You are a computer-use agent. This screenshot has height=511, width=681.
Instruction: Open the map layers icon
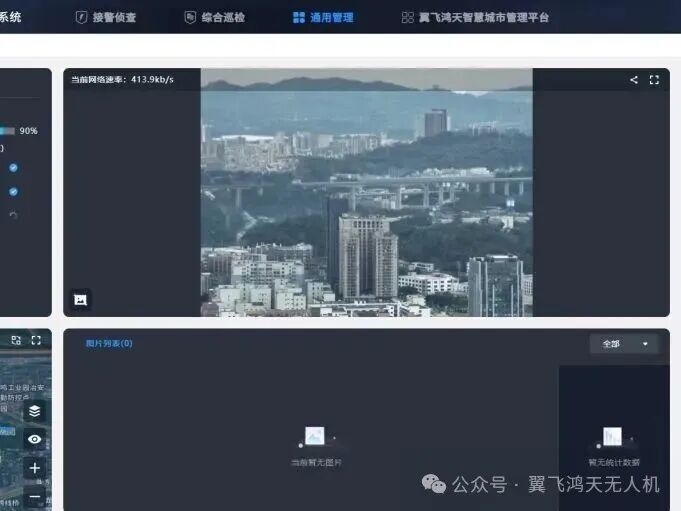[35, 410]
